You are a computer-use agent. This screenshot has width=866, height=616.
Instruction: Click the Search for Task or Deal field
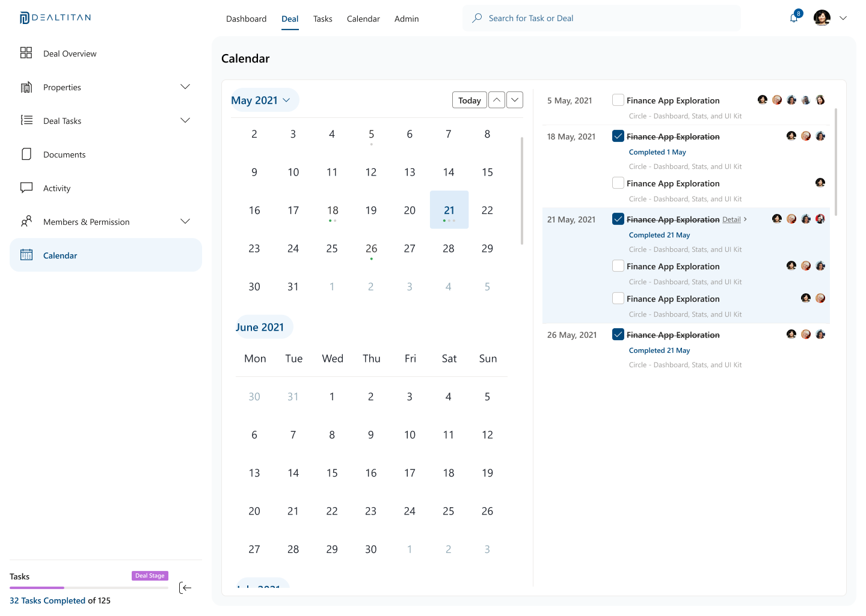click(x=601, y=19)
